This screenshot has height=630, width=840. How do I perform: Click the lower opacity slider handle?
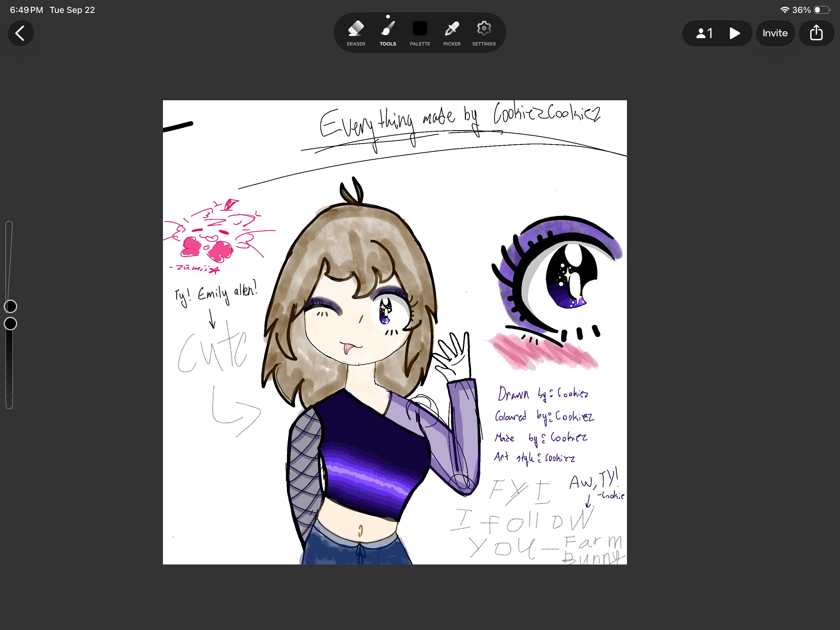pos(10,324)
